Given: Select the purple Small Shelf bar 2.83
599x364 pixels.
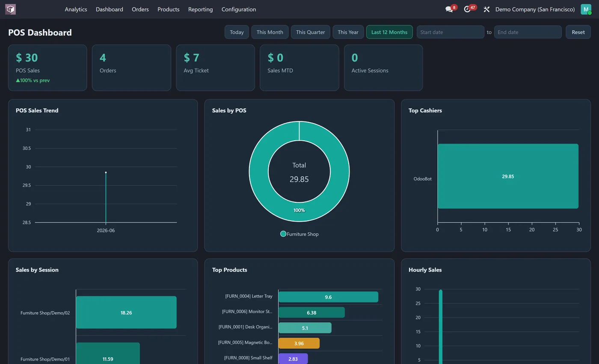Looking at the screenshot, I should click(293, 358).
